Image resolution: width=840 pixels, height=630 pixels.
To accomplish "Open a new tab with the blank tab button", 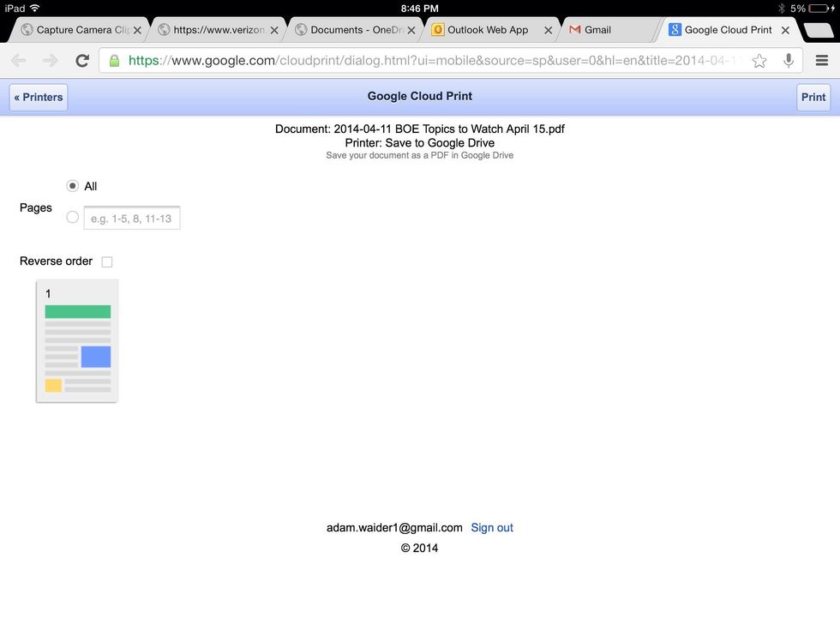I will click(819, 30).
